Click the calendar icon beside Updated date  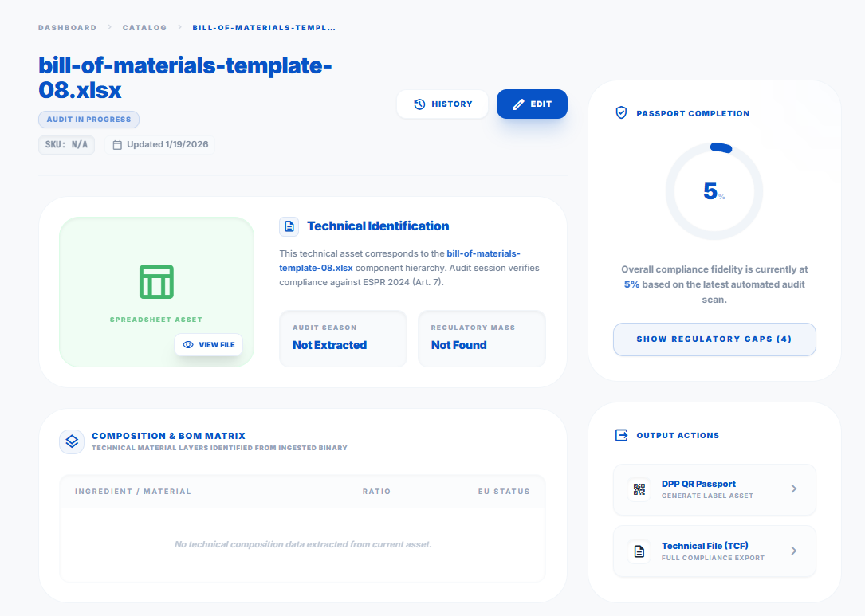tap(117, 145)
